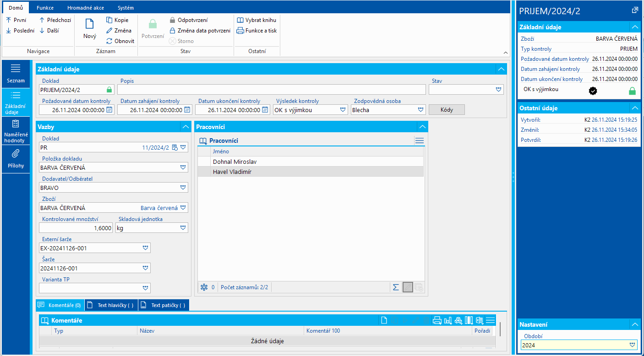The height and width of the screenshot is (356, 644).
Task: Open the Seznam list view
Action: coord(16,74)
